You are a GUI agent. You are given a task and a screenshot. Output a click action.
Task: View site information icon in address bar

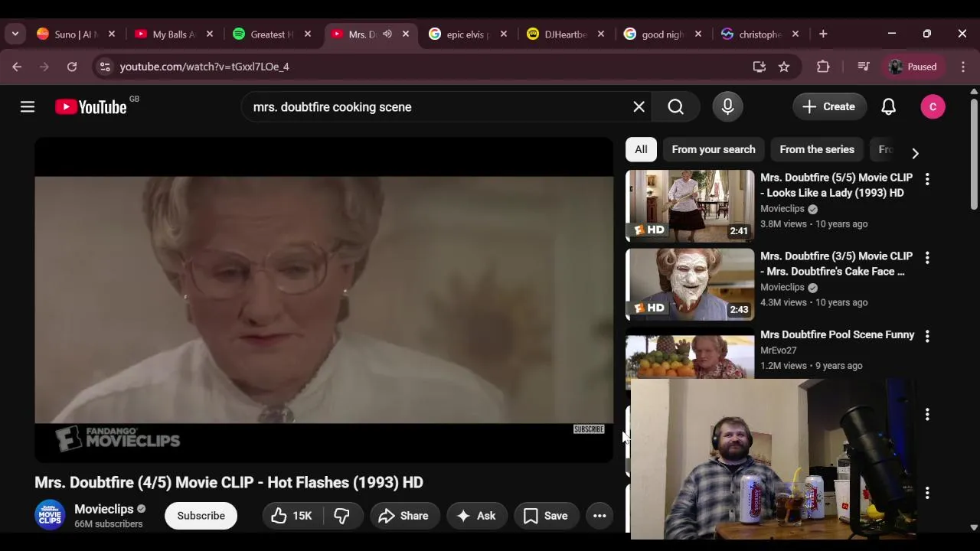[x=106, y=67]
